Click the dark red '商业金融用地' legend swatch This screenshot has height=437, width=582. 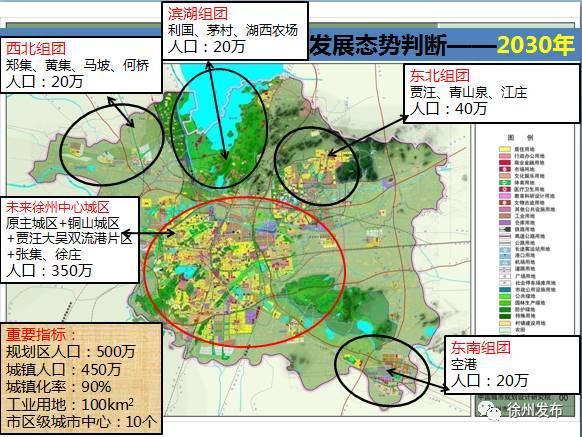[505, 163]
